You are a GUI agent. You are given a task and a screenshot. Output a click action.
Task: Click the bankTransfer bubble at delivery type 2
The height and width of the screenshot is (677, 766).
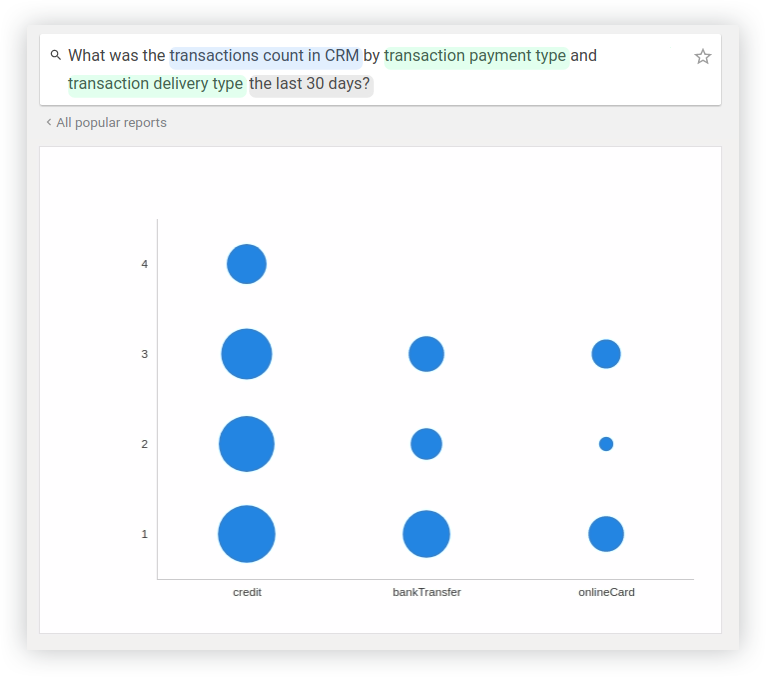(426, 444)
